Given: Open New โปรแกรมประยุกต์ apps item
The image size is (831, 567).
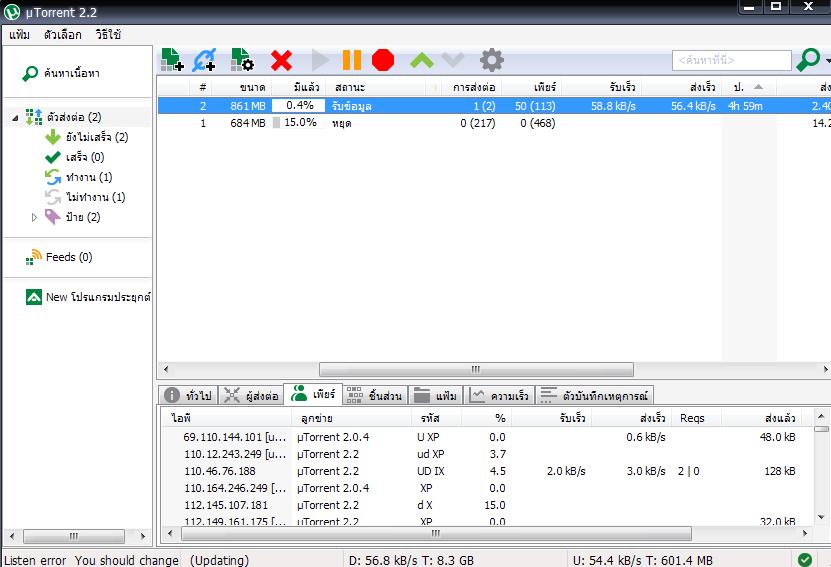Looking at the screenshot, I should coord(98,297).
